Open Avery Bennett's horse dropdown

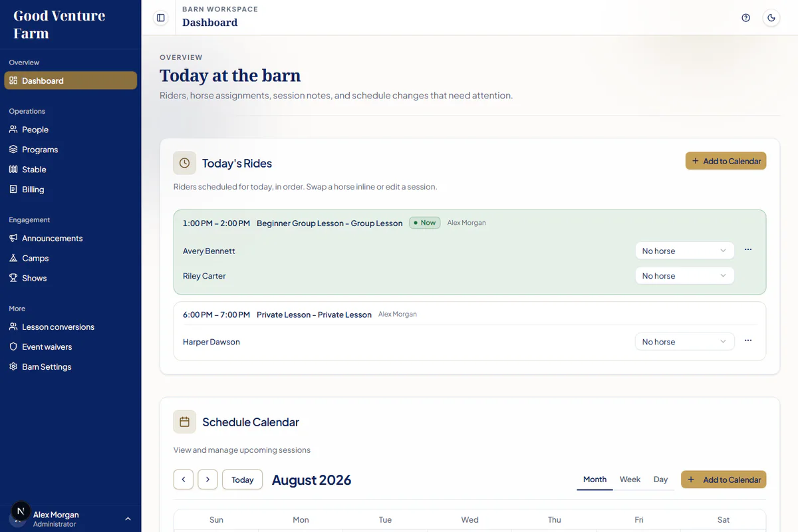point(684,251)
